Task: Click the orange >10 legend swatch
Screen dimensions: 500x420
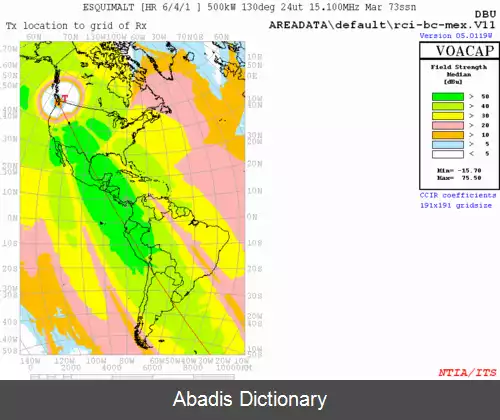Action: pyautogui.click(x=448, y=135)
